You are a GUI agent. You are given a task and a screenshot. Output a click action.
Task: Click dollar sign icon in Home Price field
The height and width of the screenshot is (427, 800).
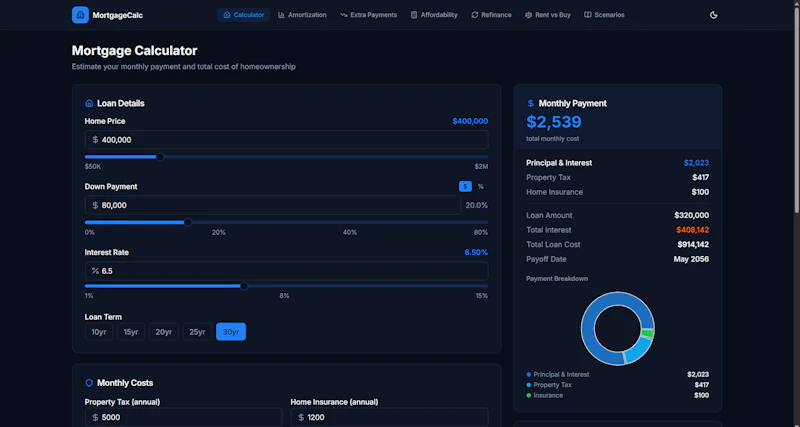[95, 140]
